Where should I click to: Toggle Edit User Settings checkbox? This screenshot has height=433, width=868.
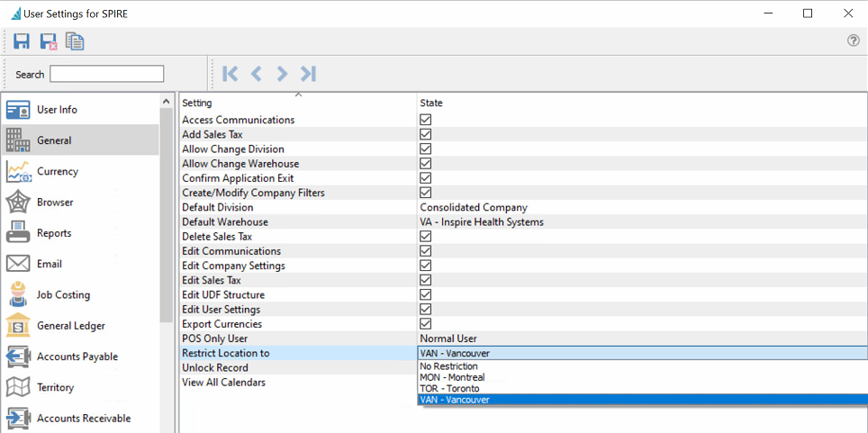tap(425, 309)
